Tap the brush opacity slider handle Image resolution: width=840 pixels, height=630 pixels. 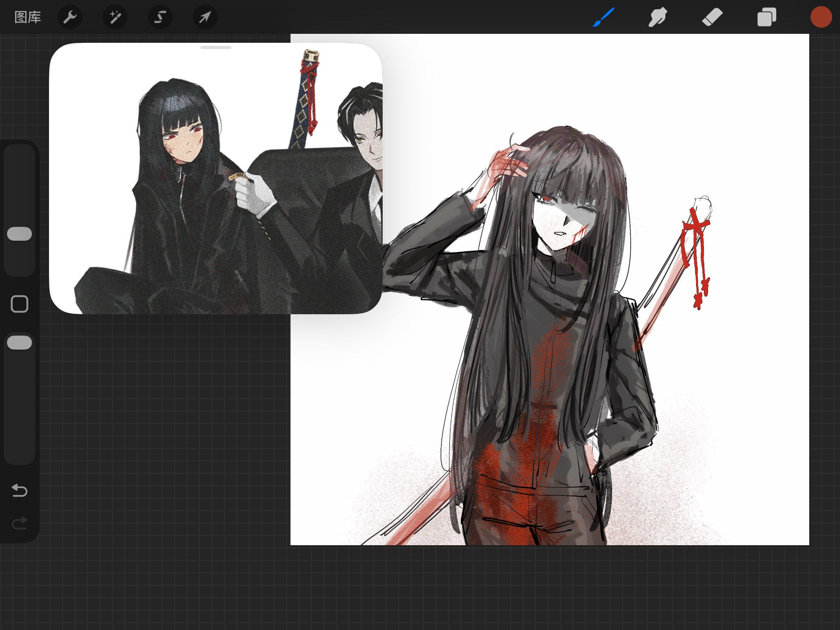19,343
